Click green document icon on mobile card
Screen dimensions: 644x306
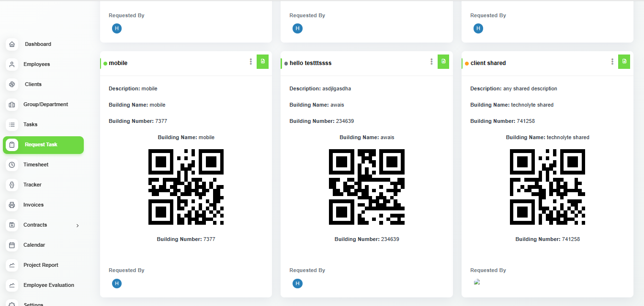(262, 61)
